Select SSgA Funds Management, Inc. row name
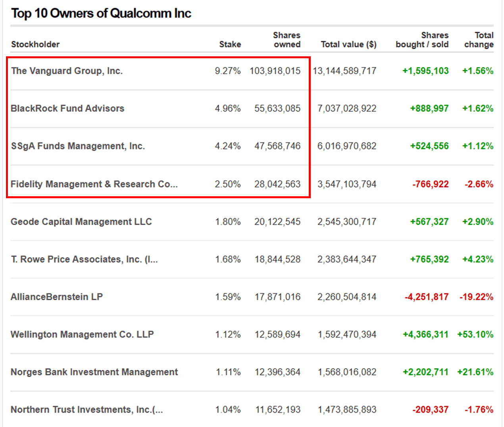 coord(78,146)
